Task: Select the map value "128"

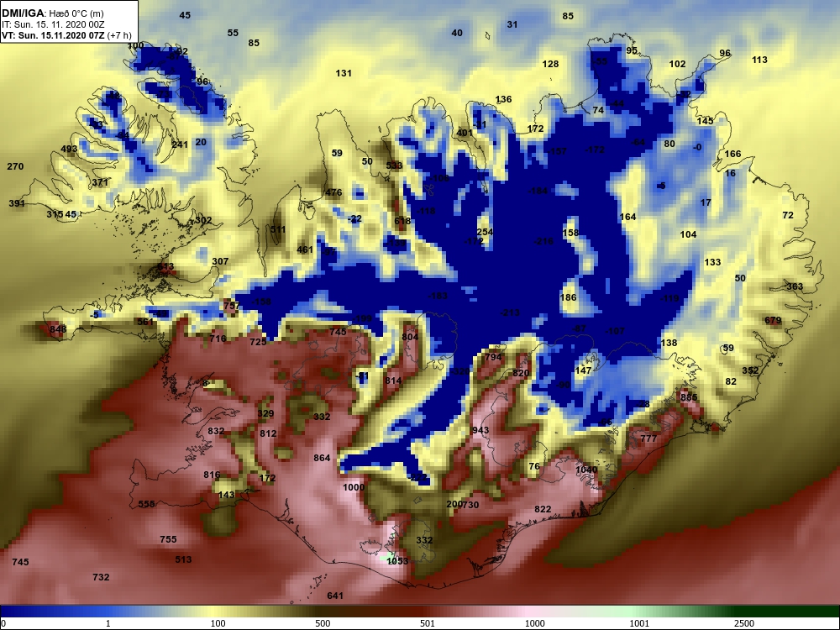Action: (550, 65)
